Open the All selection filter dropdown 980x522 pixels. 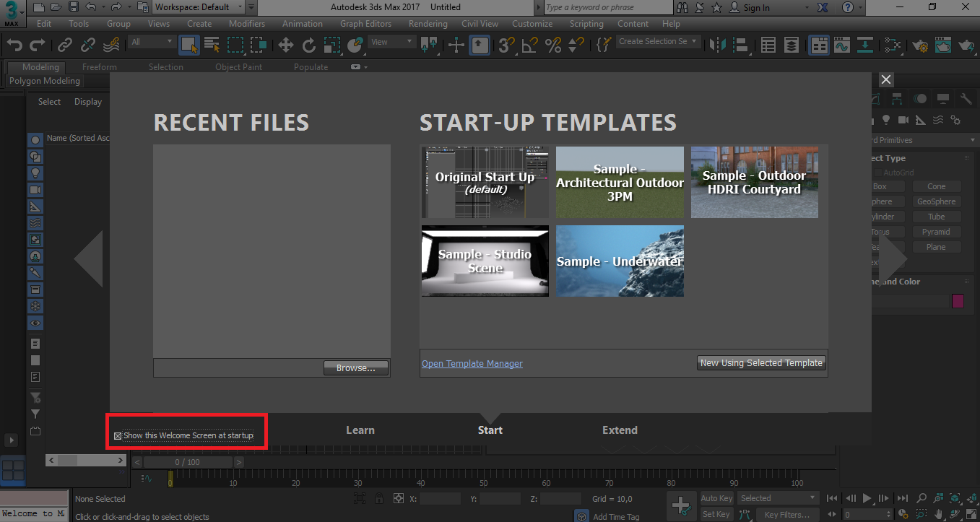pyautogui.click(x=151, y=43)
